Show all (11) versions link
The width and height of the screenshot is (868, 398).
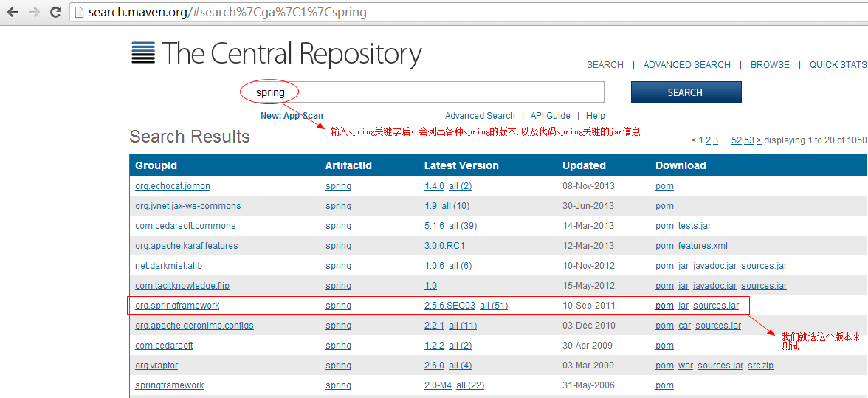click(463, 326)
